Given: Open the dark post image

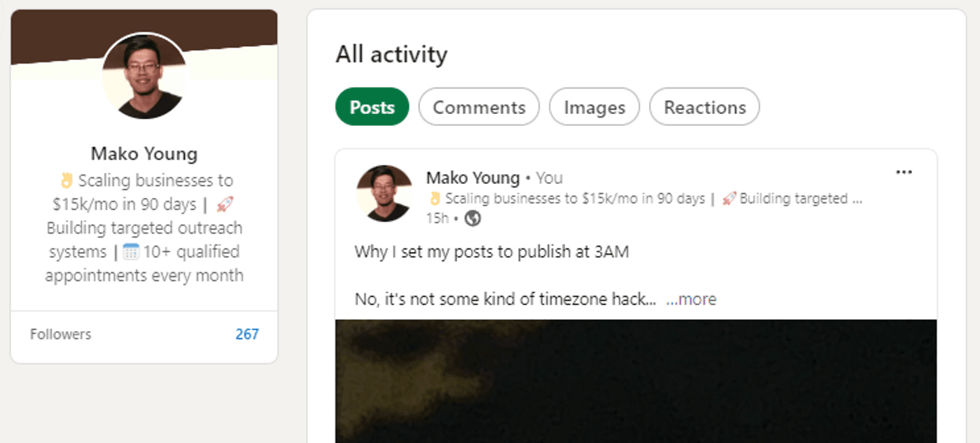Looking at the screenshot, I should (x=636, y=381).
